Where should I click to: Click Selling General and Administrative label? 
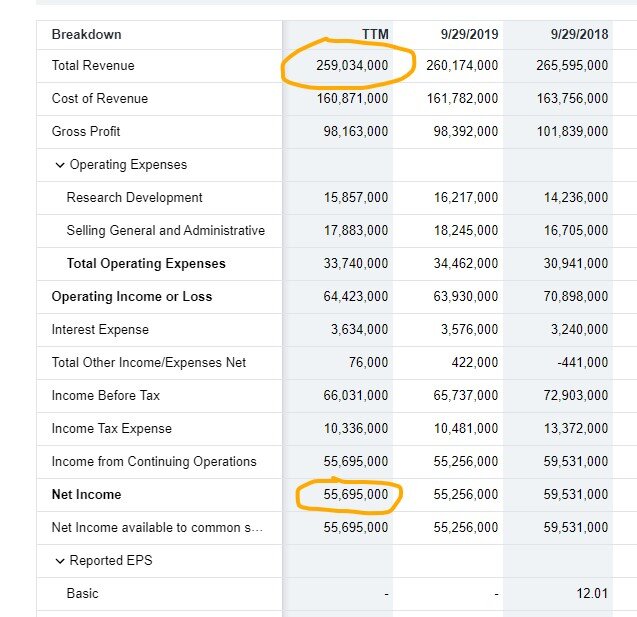166,230
